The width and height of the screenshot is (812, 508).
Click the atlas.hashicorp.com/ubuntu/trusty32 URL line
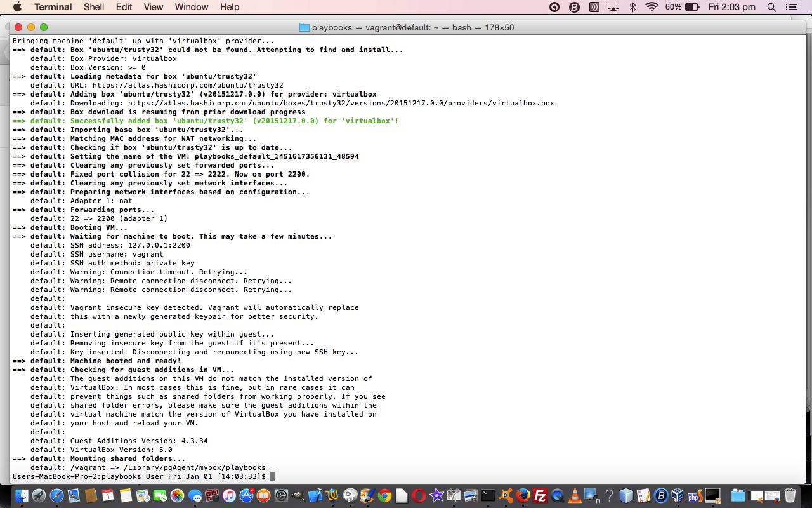tap(157, 85)
